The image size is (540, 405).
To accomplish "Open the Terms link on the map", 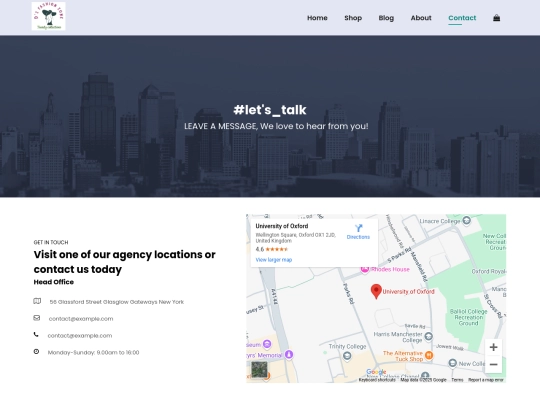I will point(457,380).
